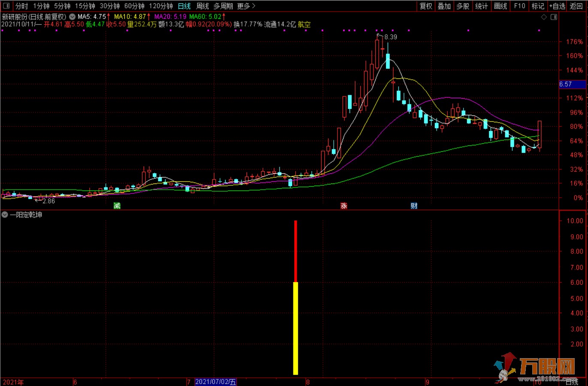Toggle the side panel icon at top-left
Screen dimensions: 588x386
6,6
